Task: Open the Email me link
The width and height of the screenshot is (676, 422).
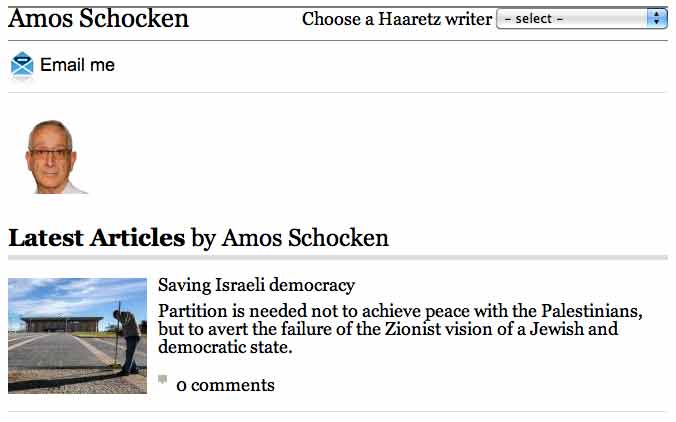Action: click(77, 65)
